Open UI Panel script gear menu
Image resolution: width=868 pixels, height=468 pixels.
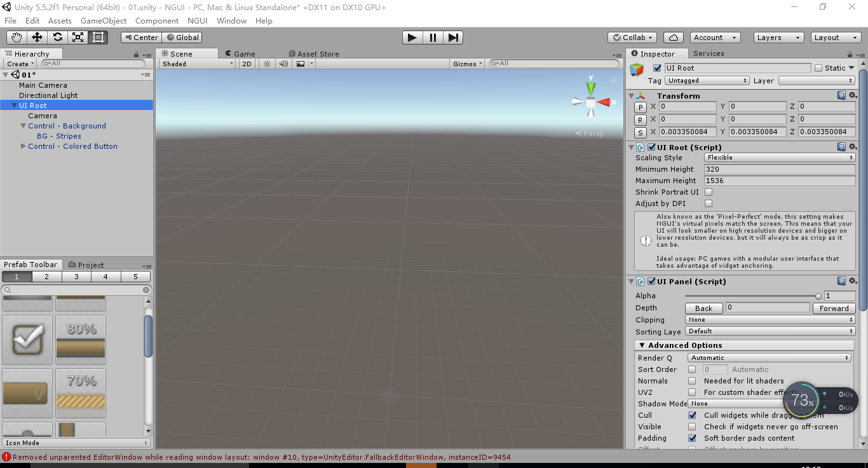click(853, 281)
